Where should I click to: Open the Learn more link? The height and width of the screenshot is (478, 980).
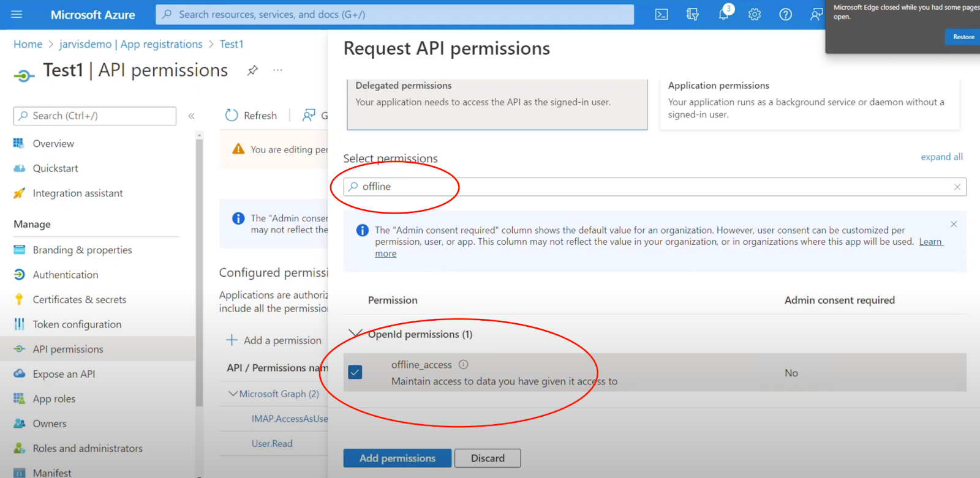pos(931,242)
